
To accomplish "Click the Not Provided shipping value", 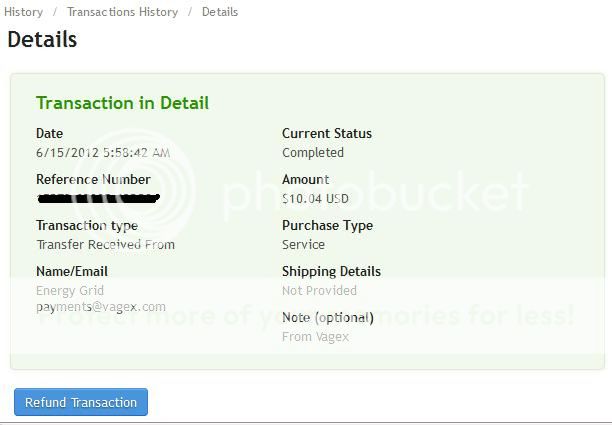I will (319, 291).
